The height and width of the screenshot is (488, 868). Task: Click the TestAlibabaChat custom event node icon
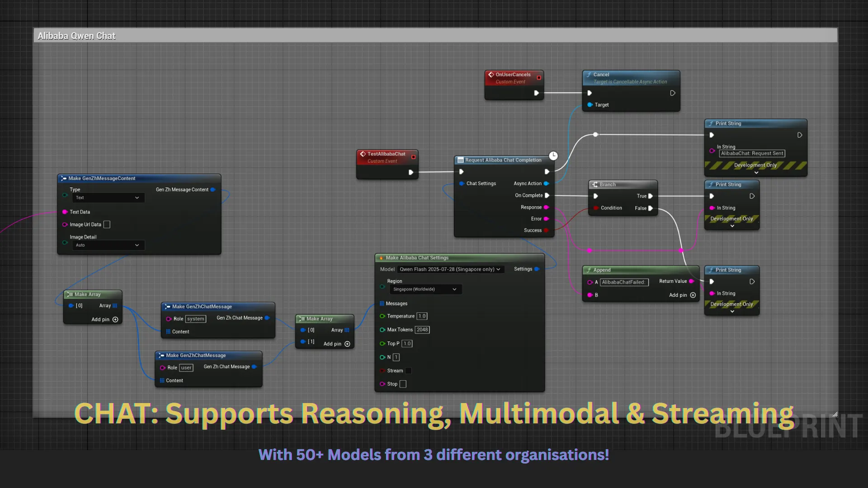pos(363,154)
